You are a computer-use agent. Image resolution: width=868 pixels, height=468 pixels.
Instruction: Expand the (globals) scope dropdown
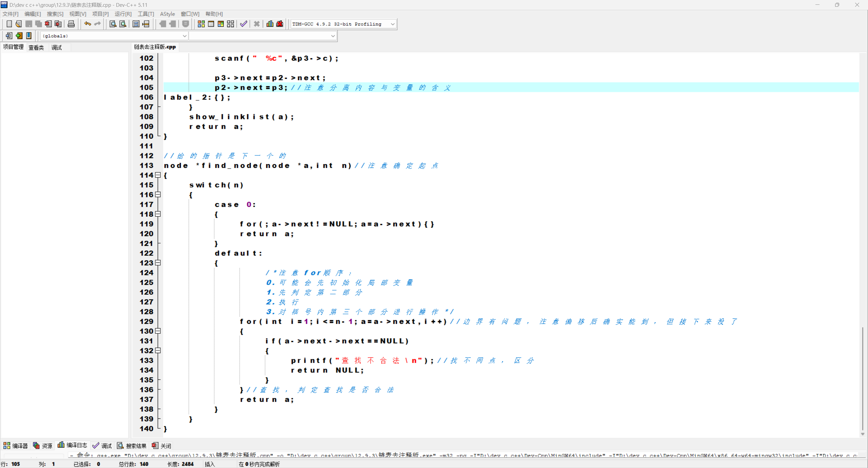click(x=184, y=36)
